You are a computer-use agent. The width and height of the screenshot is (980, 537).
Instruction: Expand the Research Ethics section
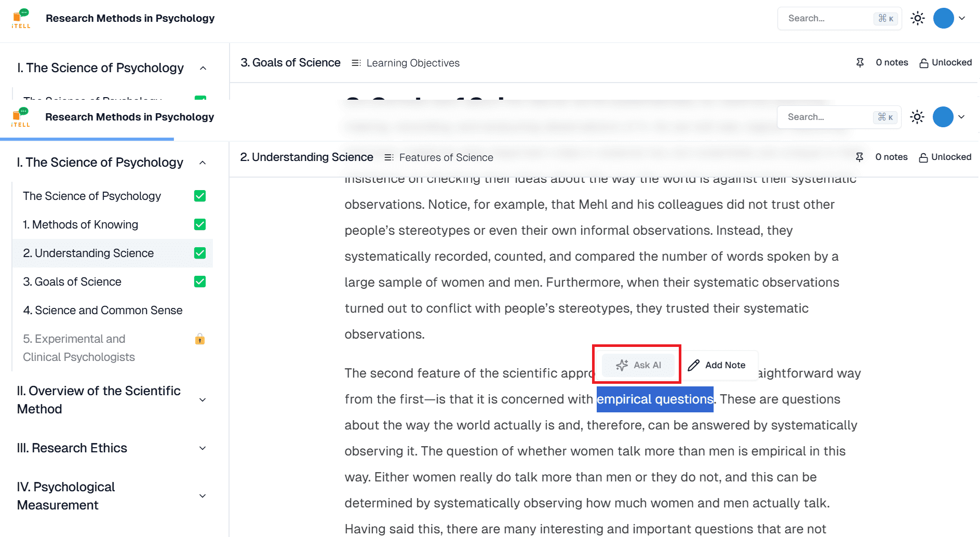[203, 448]
